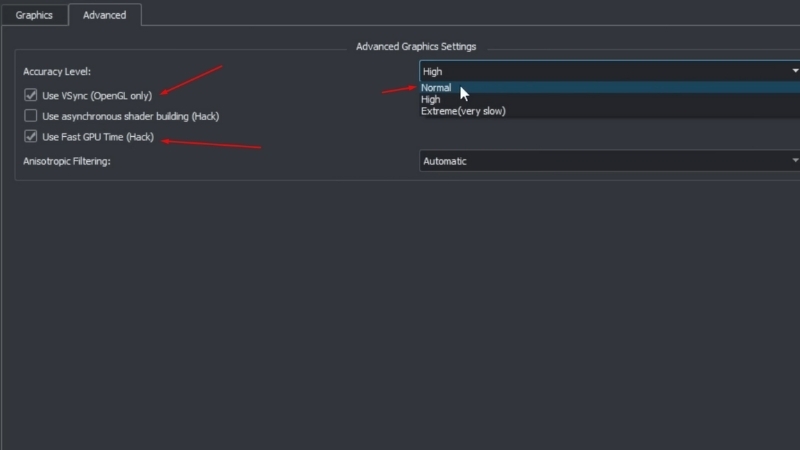Click the red arrow pointing at Fast GPU Time

pos(210,144)
